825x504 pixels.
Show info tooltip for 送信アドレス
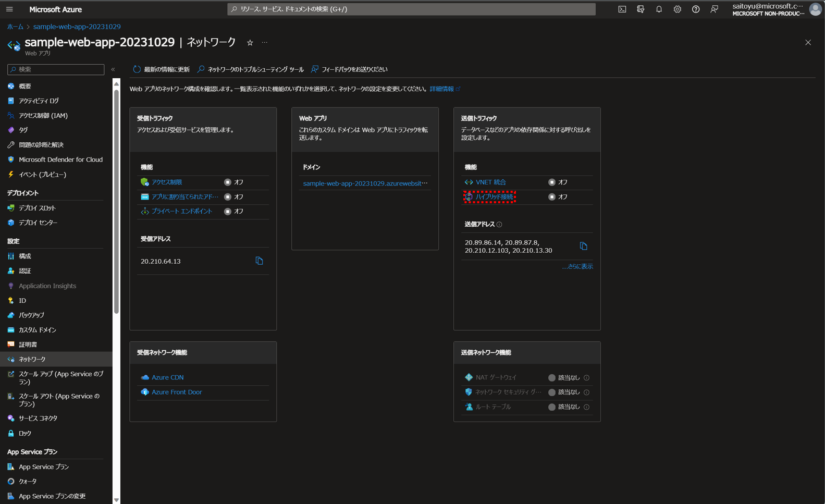(499, 224)
